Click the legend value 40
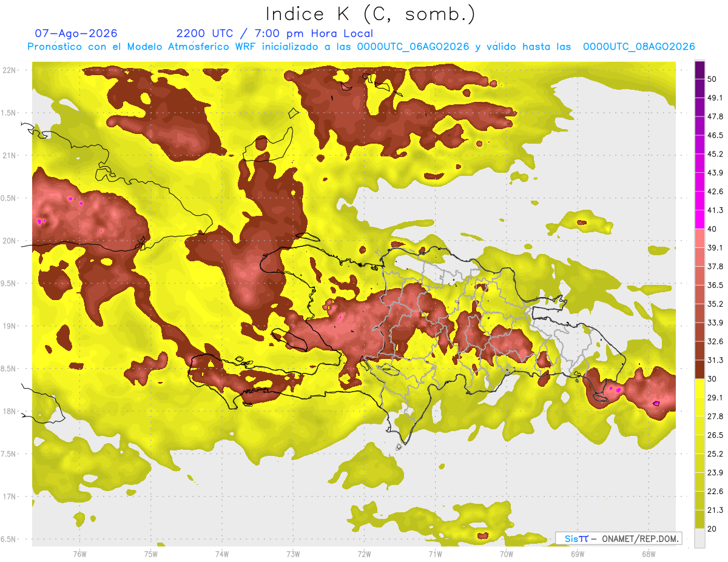Screen dimensions: 728x562 pos(713,229)
